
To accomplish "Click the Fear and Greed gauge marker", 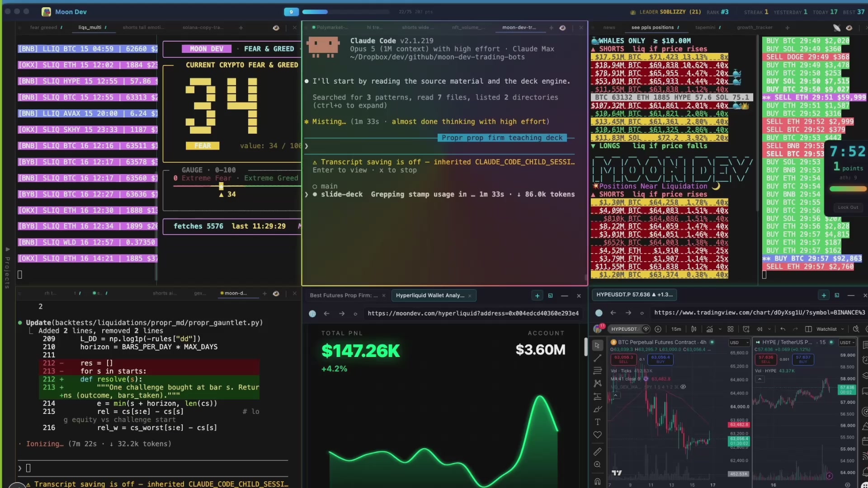I will 221,186.
